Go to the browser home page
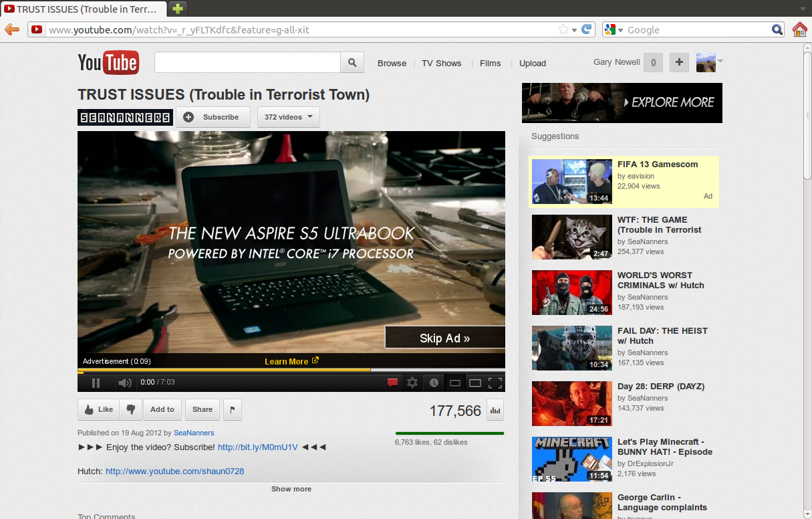The width and height of the screenshot is (812, 519). pyautogui.click(x=799, y=29)
